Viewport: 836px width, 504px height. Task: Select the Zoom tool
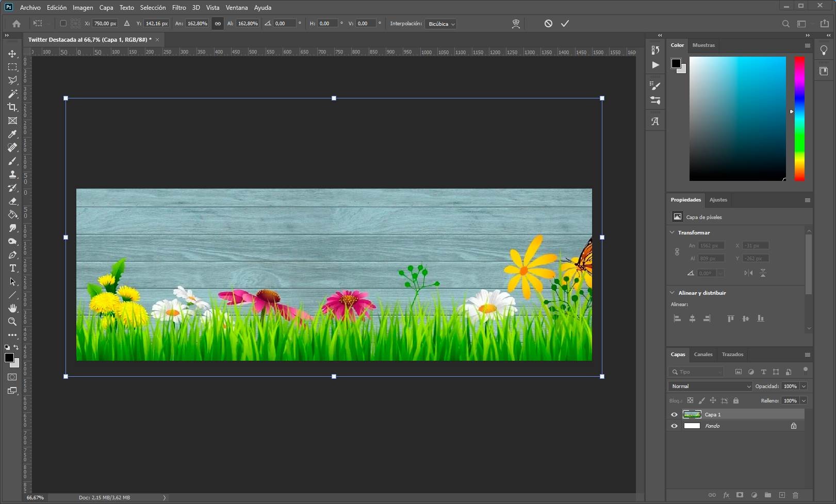tap(12, 322)
